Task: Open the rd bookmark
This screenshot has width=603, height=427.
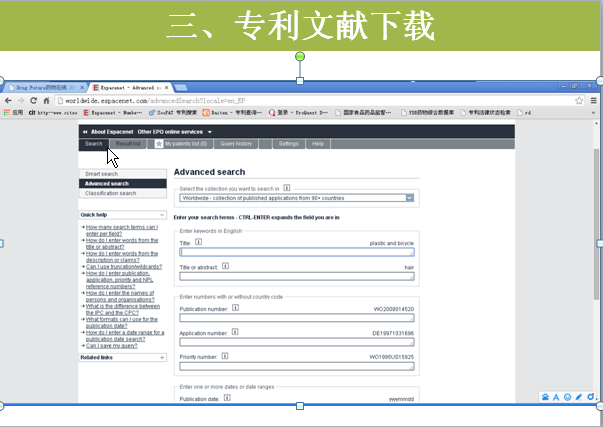Action: coord(524,113)
